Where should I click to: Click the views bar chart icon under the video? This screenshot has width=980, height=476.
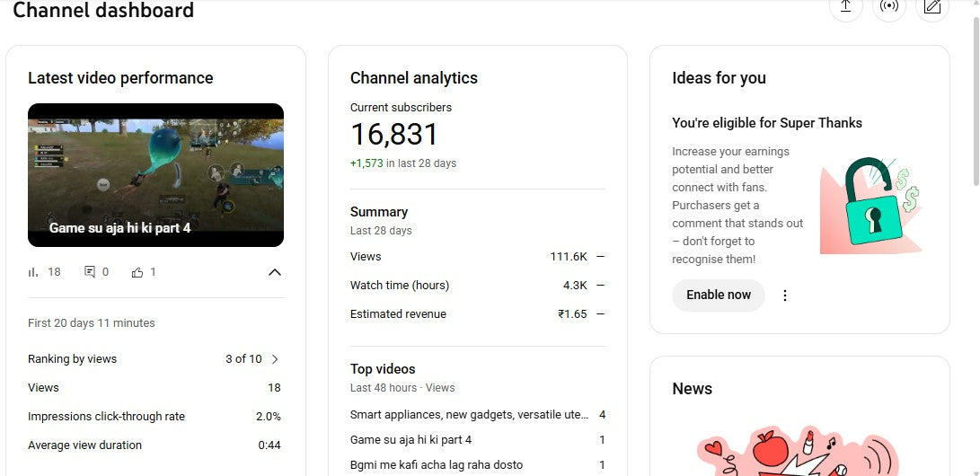pos(33,272)
